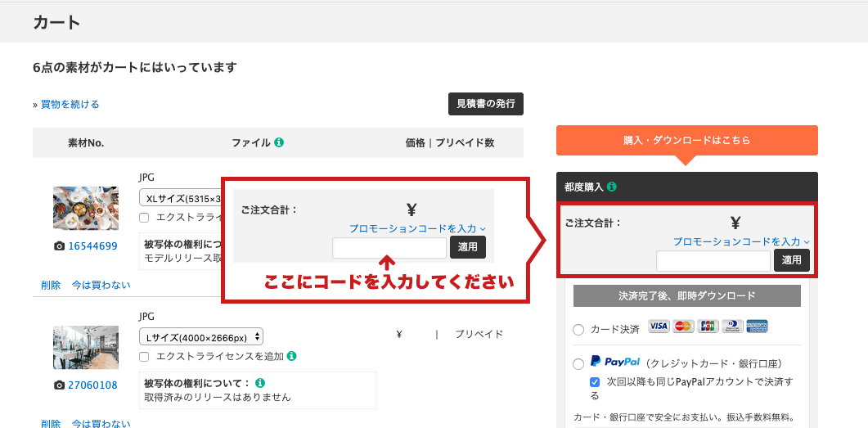Click the 購入・ダウンロードはこちら banner
This screenshot has width=868, height=428.
687,140
